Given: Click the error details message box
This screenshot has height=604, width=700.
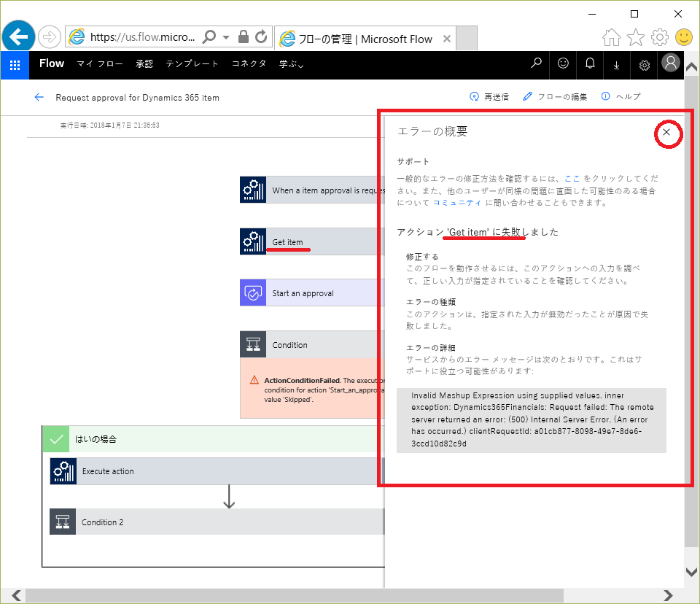Looking at the screenshot, I should 532,420.
